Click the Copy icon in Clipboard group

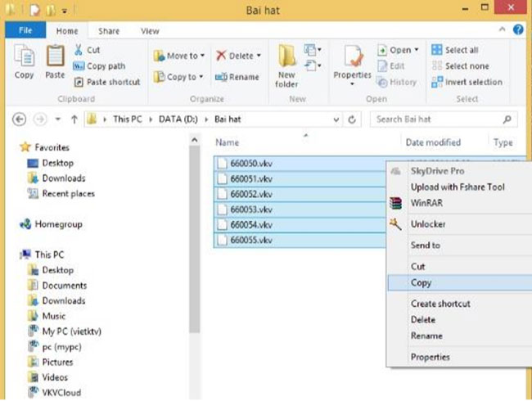pos(25,62)
